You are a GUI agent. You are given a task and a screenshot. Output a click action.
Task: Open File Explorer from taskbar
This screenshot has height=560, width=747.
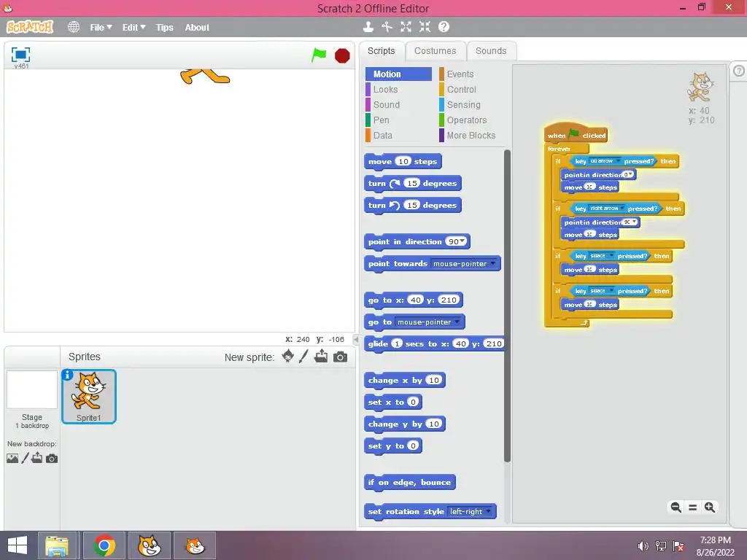click(x=57, y=545)
